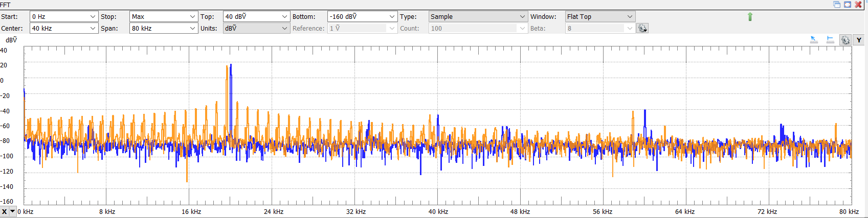
Task: Click the Top field showing 40 dBV
Action: pos(252,17)
